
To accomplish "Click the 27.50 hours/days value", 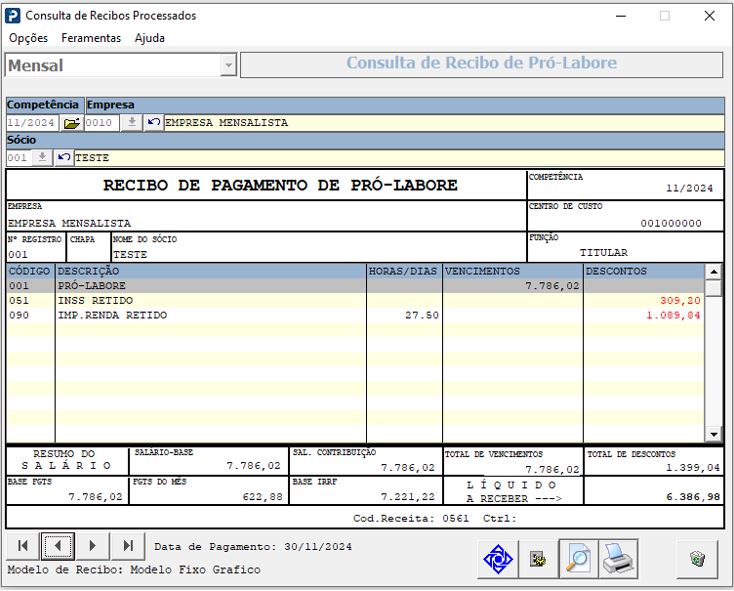I will [422, 315].
